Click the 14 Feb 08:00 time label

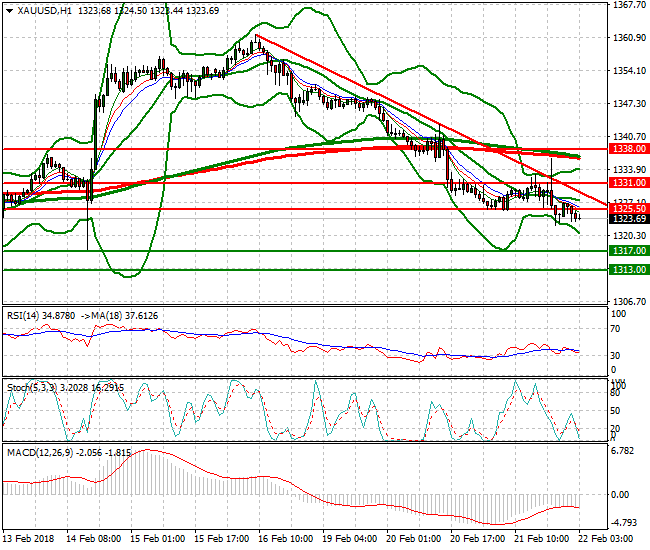click(x=94, y=539)
